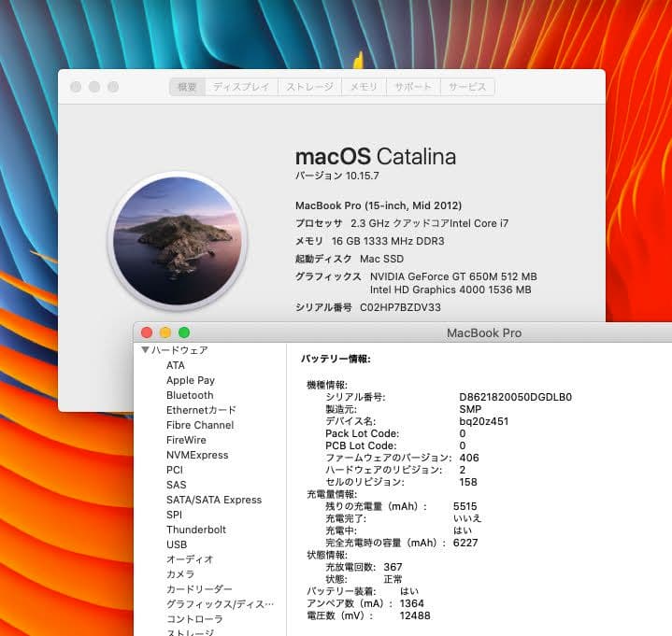Click the cell revision value 158

coord(468,482)
